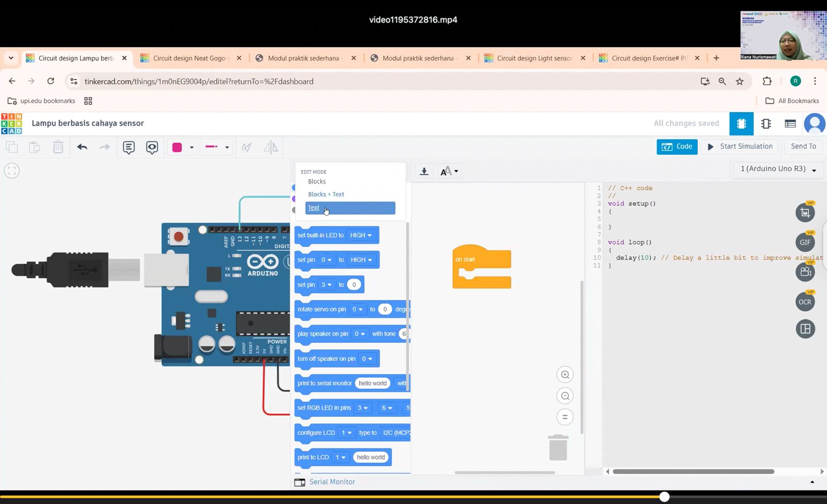Zoom in on the blocks workspace
Image resolution: width=827 pixels, height=504 pixels.
tap(565, 375)
